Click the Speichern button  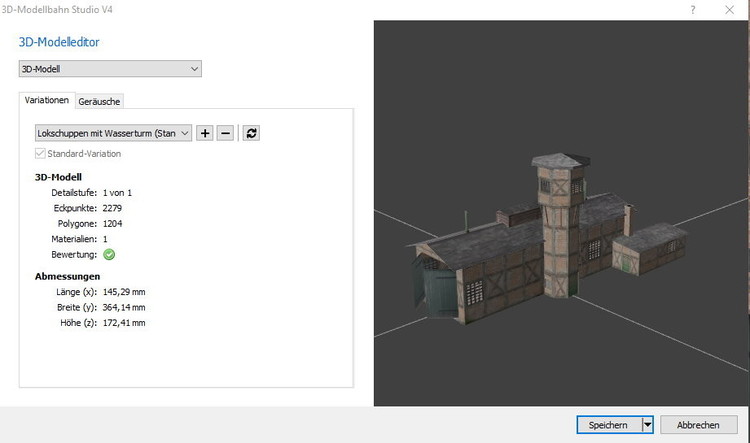(x=609, y=425)
